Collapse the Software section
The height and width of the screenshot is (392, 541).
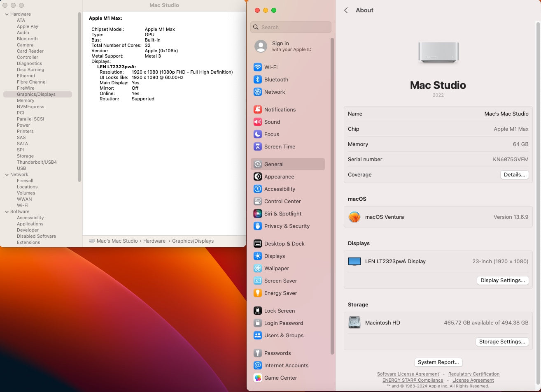pos(7,211)
